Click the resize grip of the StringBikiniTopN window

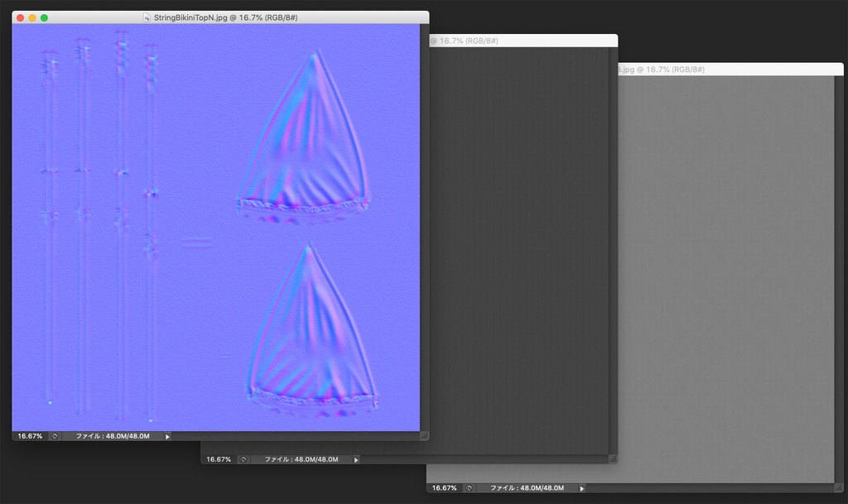[x=425, y=435]
